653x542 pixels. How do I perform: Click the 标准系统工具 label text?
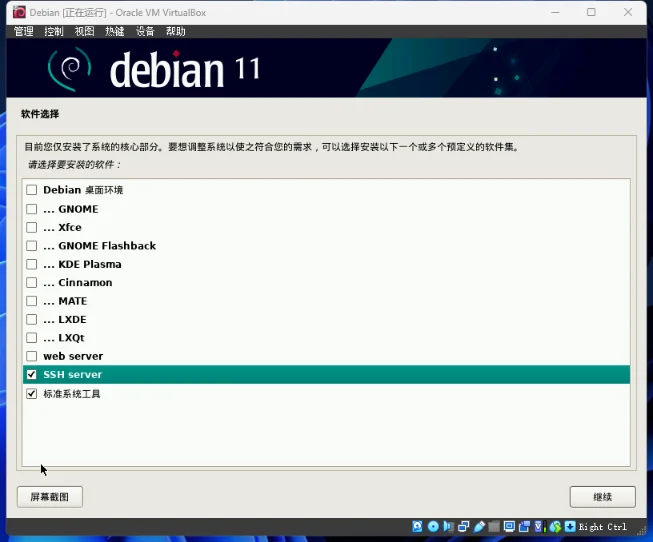click(x=72, y=394)
